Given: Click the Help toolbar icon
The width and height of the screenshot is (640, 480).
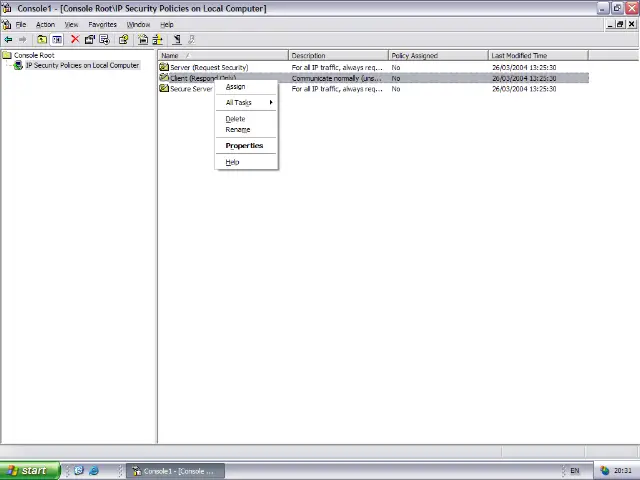Looking at the screenshot, I should click(x=123, y=40).
